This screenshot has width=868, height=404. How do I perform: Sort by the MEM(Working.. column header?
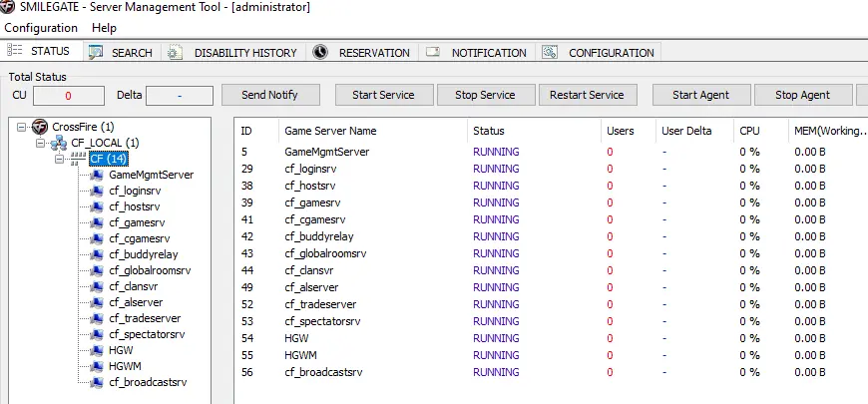coord(828,131)
